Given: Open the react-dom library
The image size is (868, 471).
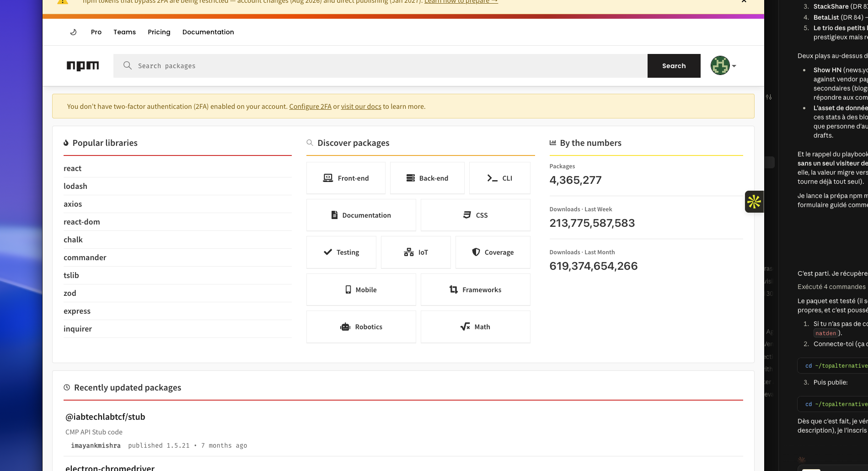Looking at the screenshot, I should [82, 222].
